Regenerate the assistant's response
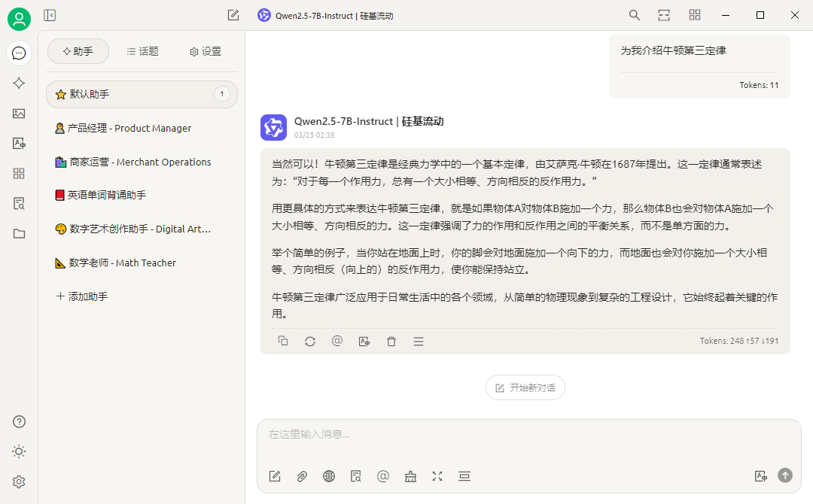 click(310, 341)
